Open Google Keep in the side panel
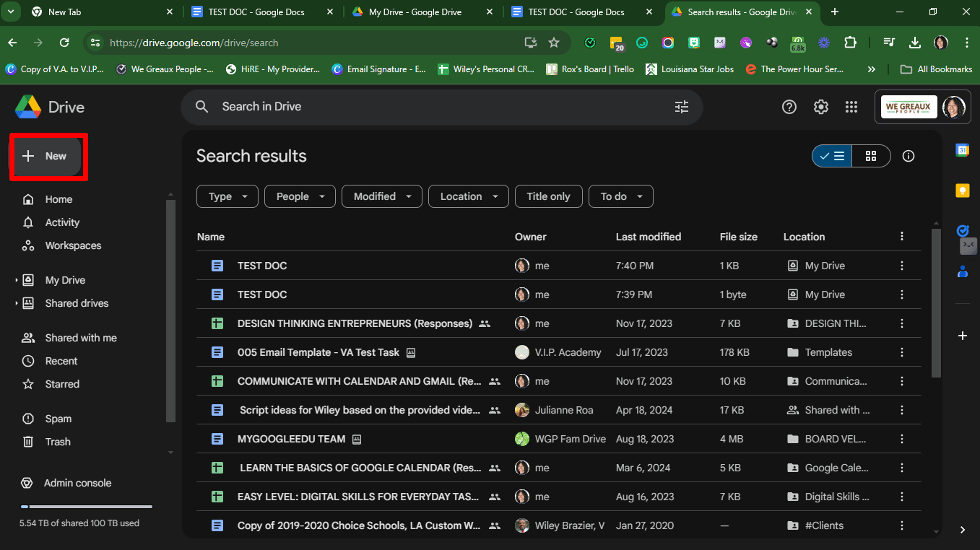980x550 pixels. (962, 191)
